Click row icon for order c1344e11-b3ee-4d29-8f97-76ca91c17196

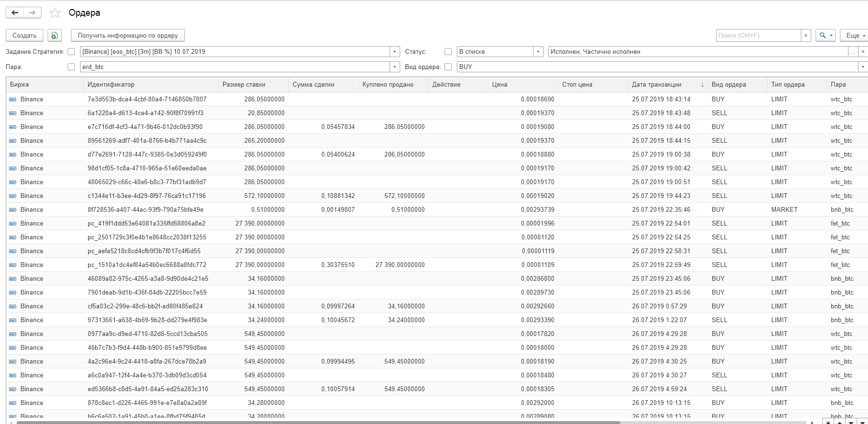[13, 196]
